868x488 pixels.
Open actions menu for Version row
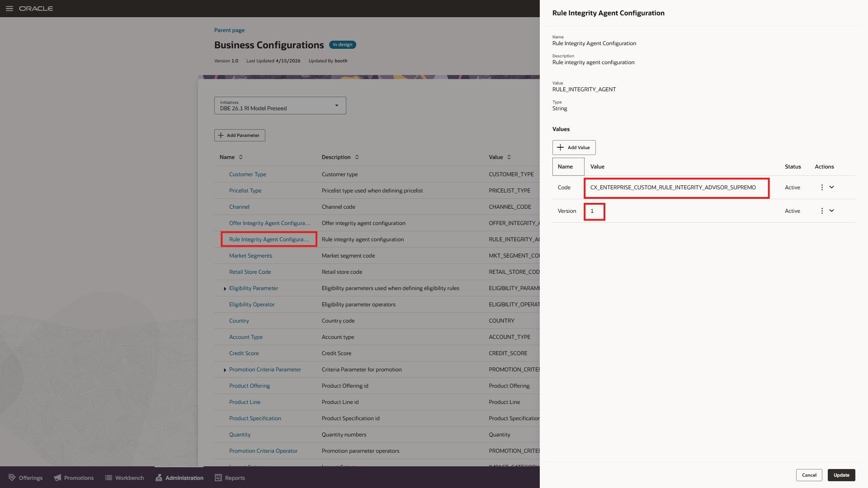point(822,211)
